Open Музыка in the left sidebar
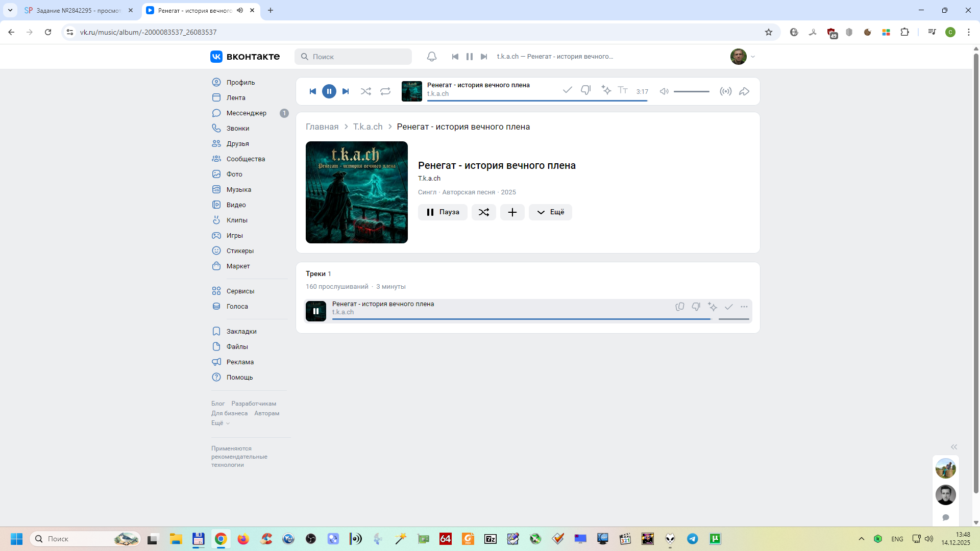Viewport: 980px width, 551px height. click(238, 189)
